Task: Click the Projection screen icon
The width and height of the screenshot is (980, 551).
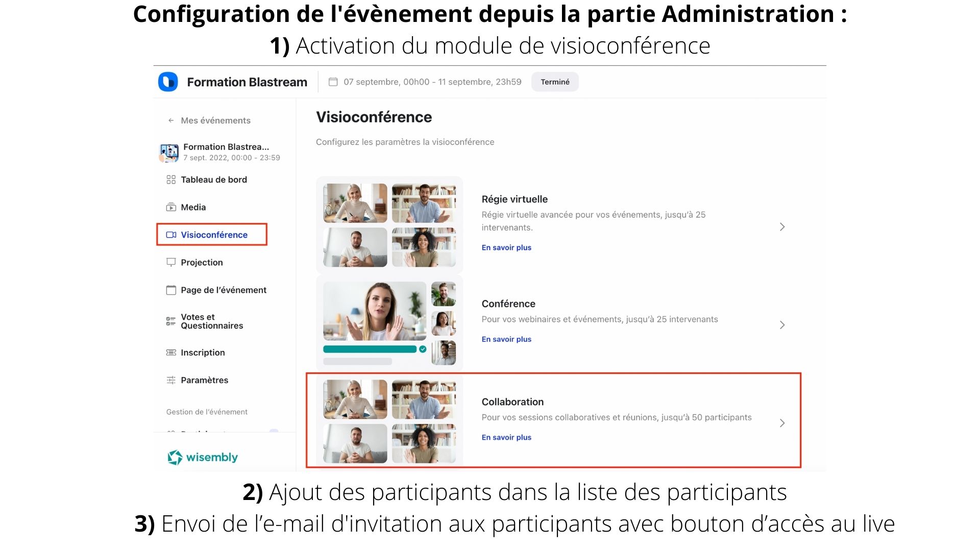Action: click(x=171, y=262)
